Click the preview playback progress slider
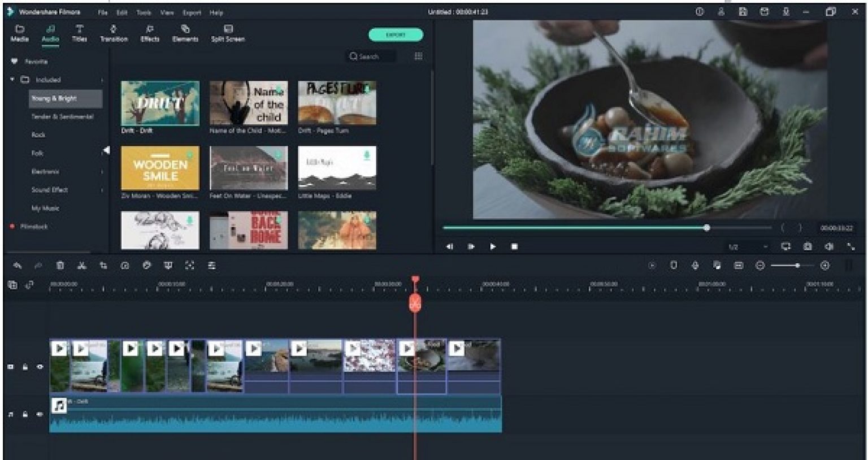This screenshot has height=460, width=868. (607, 228)
